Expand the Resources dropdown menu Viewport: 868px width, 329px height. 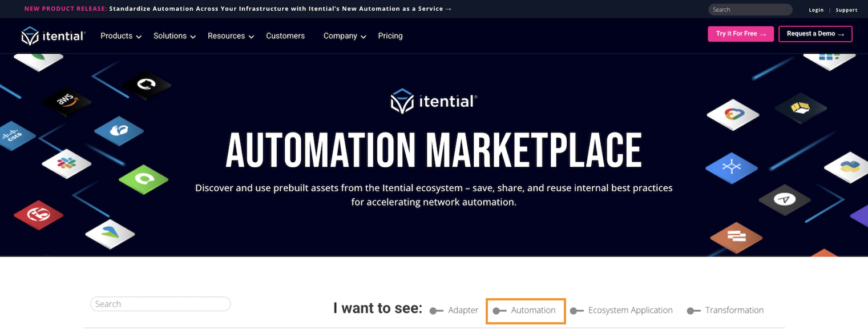coord(230,36)
